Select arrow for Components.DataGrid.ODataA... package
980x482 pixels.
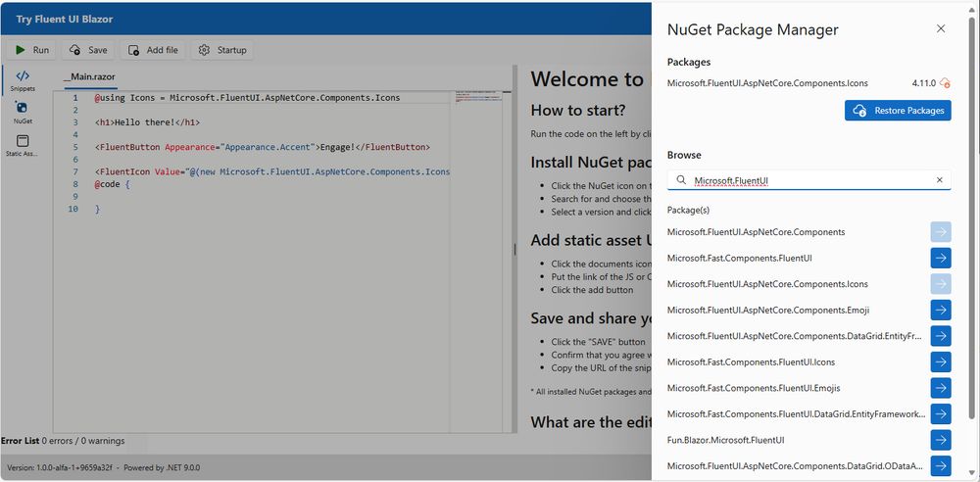click(941, 465)
